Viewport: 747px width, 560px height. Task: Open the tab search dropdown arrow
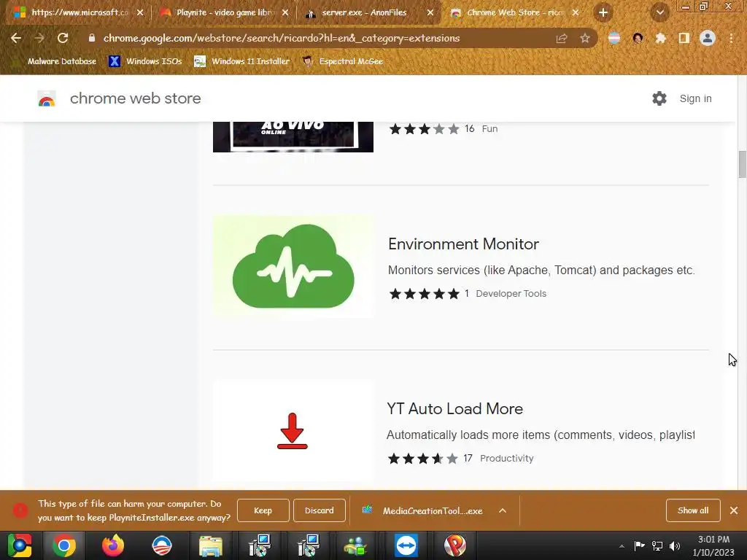point(659,13)
